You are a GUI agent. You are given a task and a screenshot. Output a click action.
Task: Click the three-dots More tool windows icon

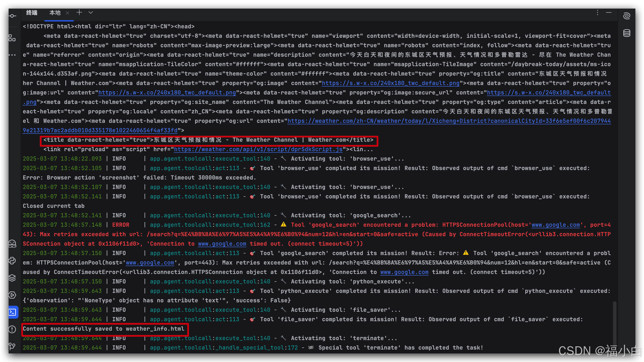(12, 55)
